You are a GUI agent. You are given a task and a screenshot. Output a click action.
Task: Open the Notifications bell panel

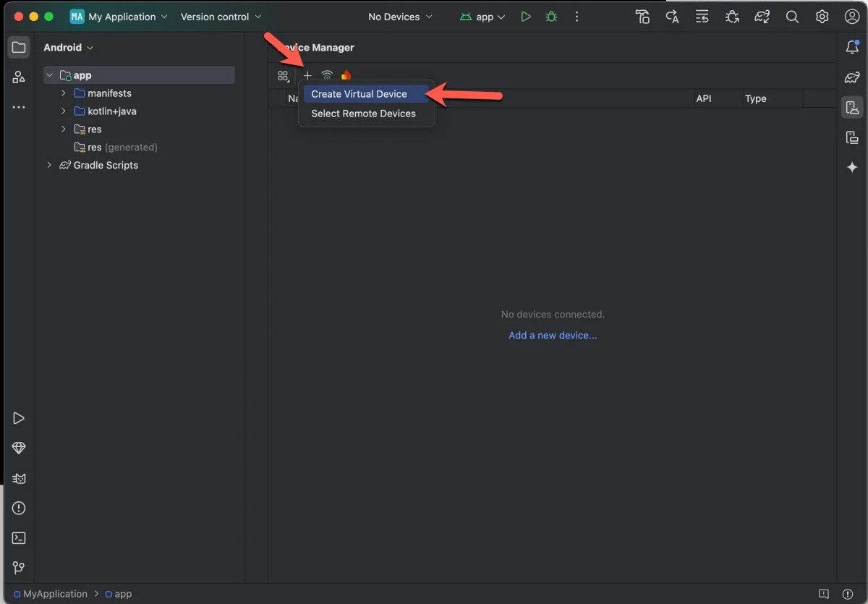click(852, 48)
